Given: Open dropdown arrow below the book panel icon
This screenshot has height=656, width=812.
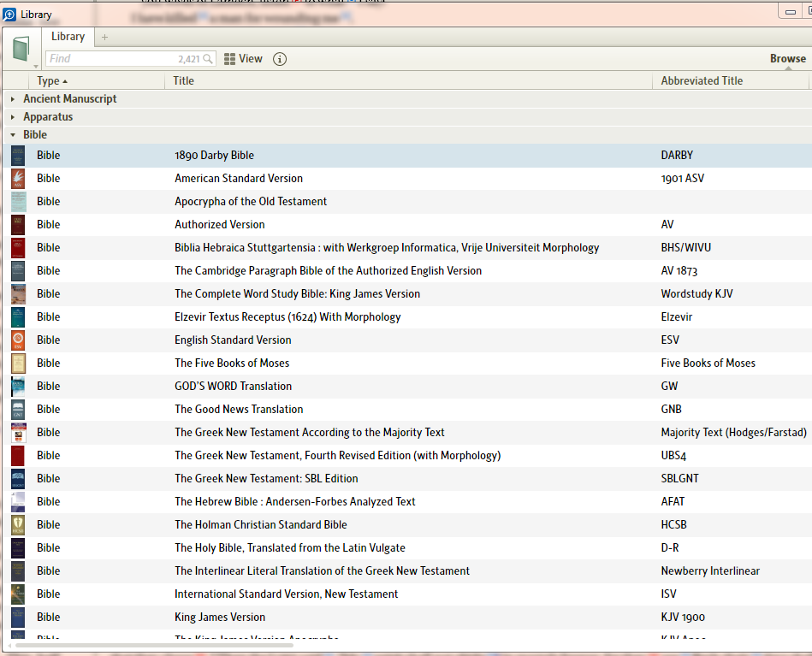Looking at the screenshot, I should click(x=36, y=66).
